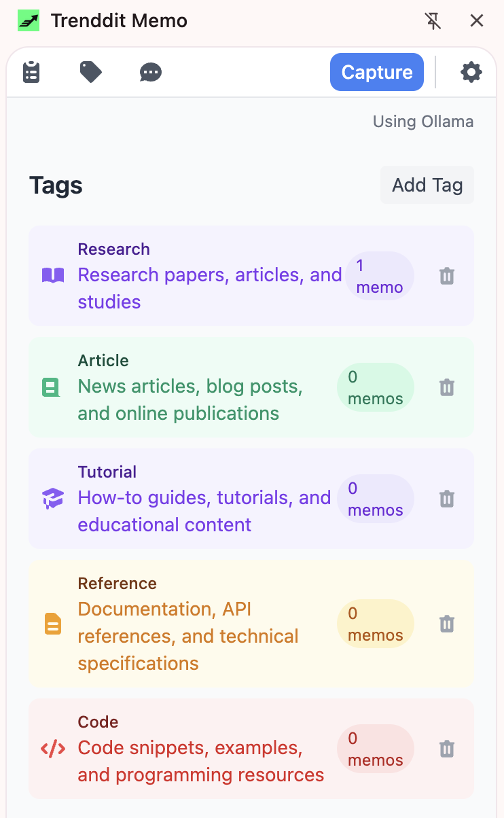Viewport: 504px width, 818px height.
Task: Add a new tag
Action: (x=427, y=184)
